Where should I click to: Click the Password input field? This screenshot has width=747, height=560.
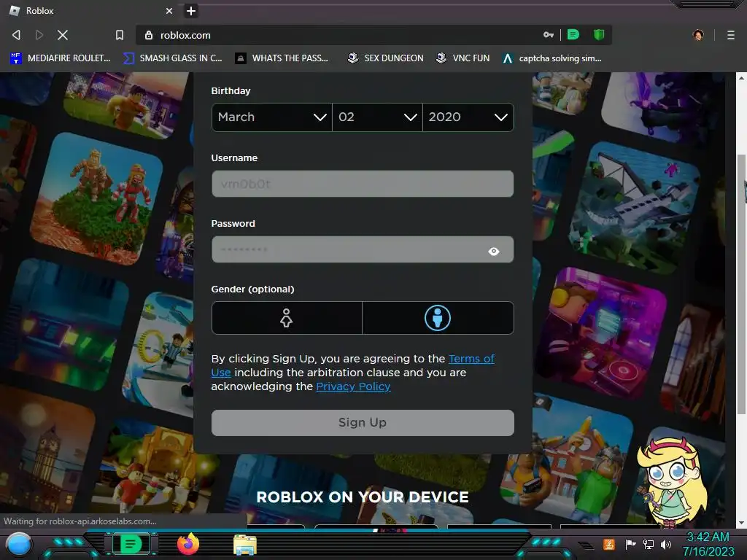click(x=363, y=249)
